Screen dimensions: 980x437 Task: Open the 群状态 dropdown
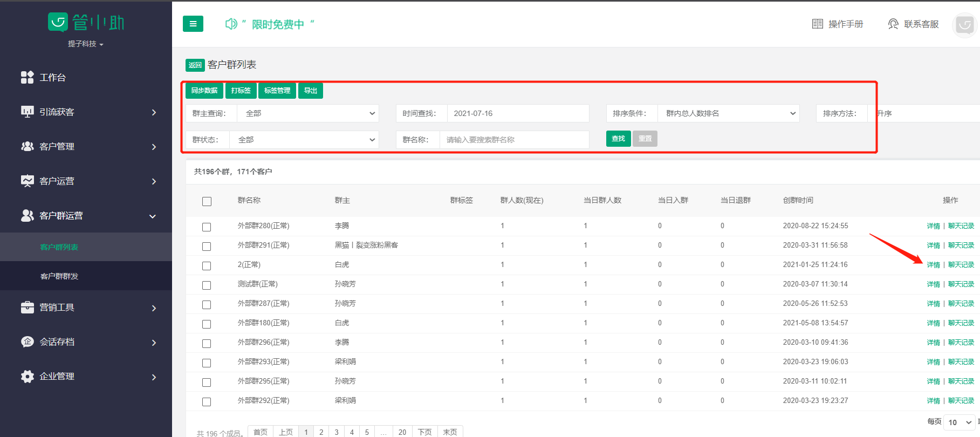pos(305,140)
